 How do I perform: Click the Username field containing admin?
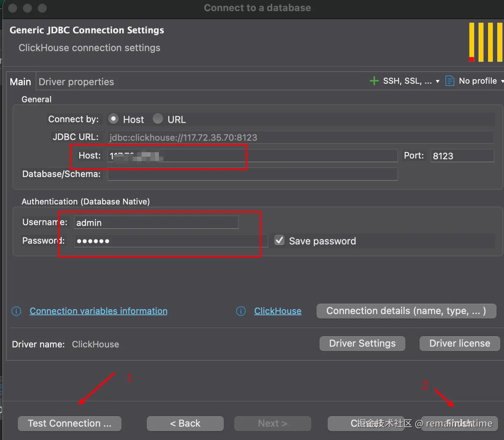(156, 222)
